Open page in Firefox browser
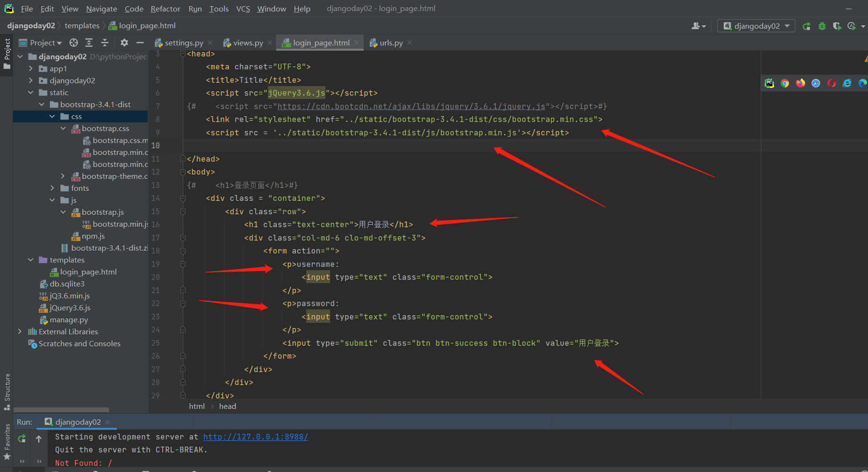The width and height of the screenshot is (868, 472). 801,83
